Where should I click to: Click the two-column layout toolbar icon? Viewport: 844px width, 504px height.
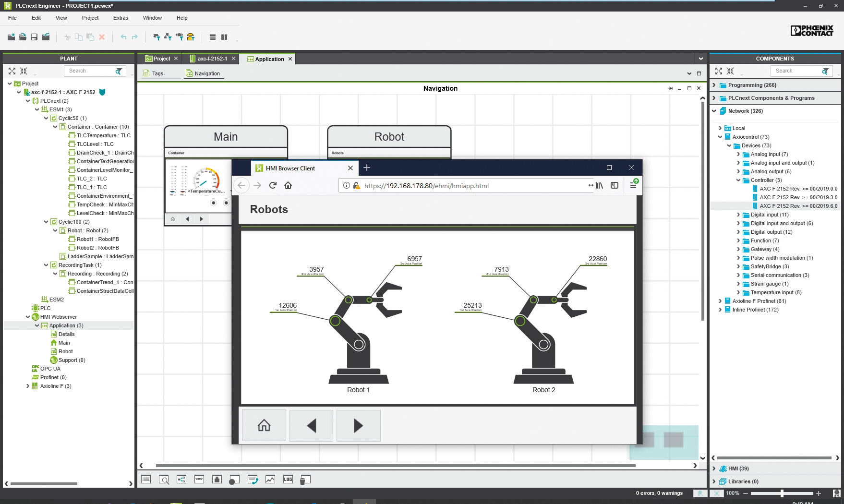(224, 37)
